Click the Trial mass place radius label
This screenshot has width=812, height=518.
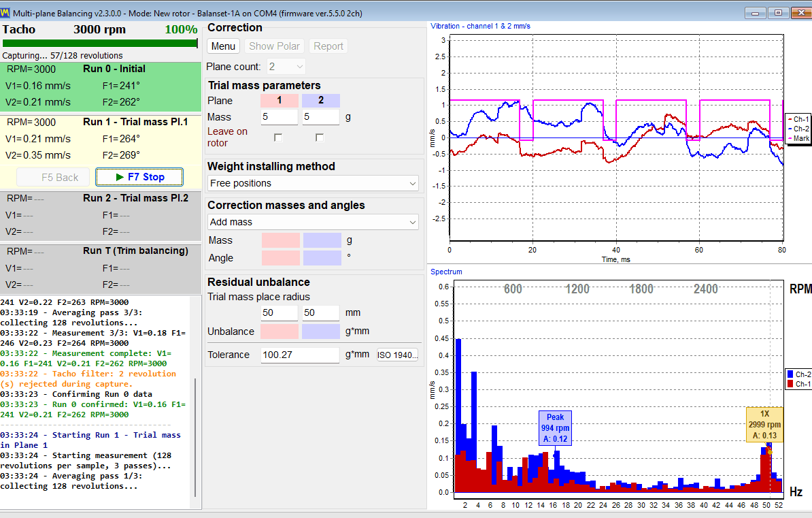259,297
